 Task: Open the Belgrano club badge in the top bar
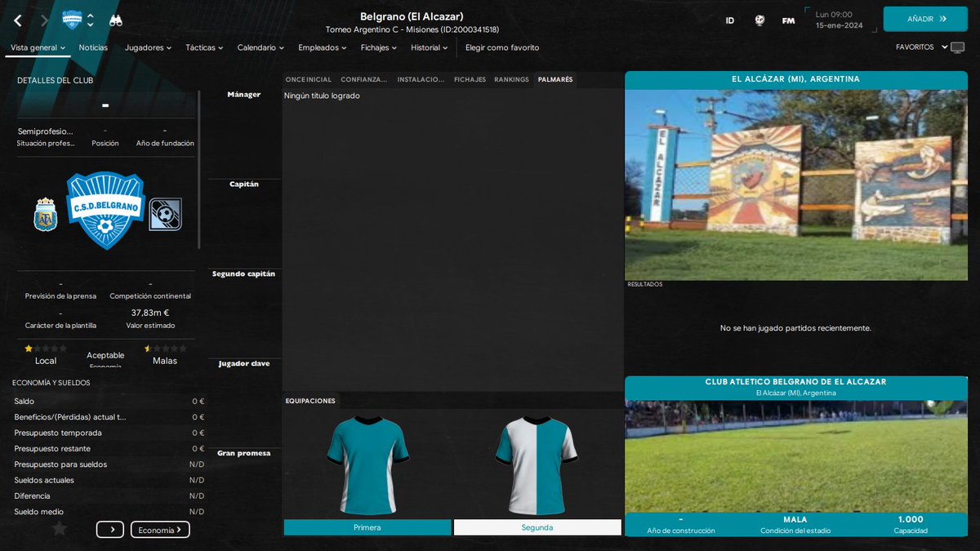click(x=71, y=19)
